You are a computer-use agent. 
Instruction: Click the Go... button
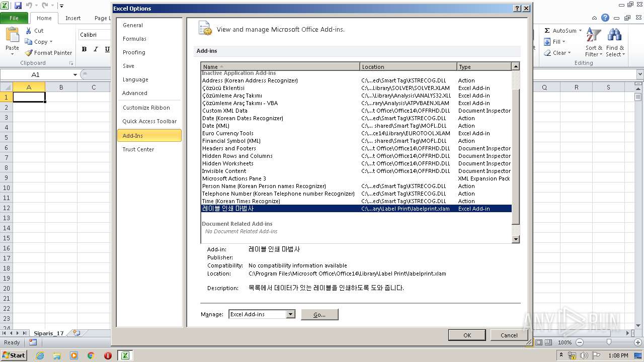319,314
